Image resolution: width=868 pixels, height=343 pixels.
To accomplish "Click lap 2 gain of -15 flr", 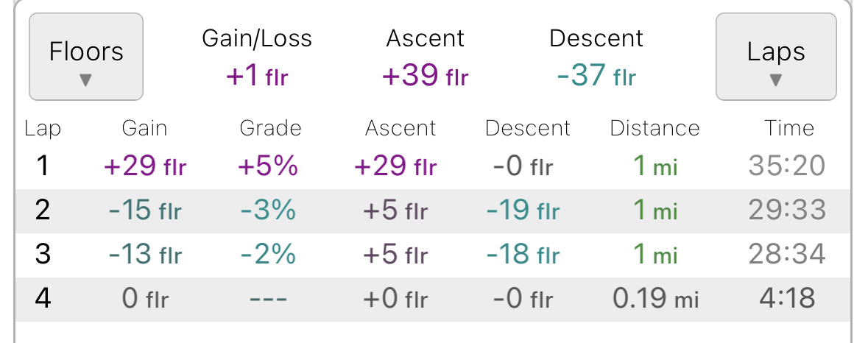I will [144, 210].
